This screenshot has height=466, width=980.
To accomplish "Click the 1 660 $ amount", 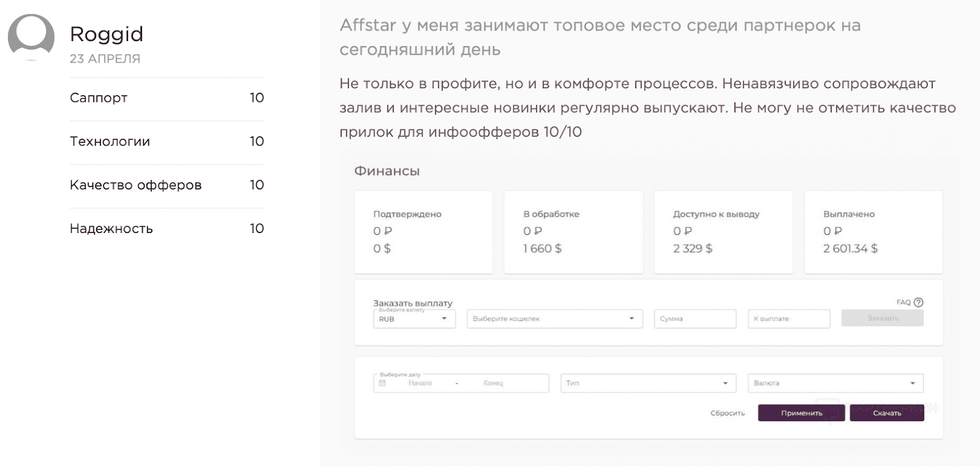I will pos(542,248).
